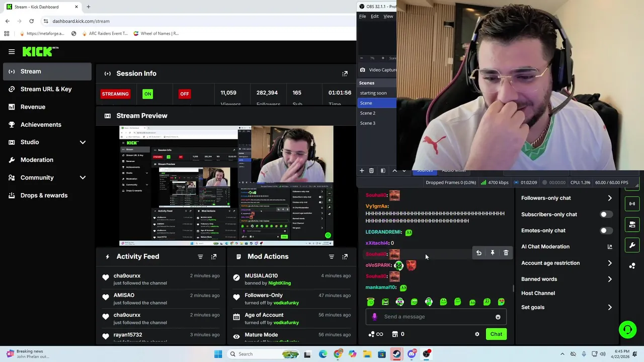This screenshot has width=644, height=362.
Task: Click the green ON stream button
Action: 147,94
